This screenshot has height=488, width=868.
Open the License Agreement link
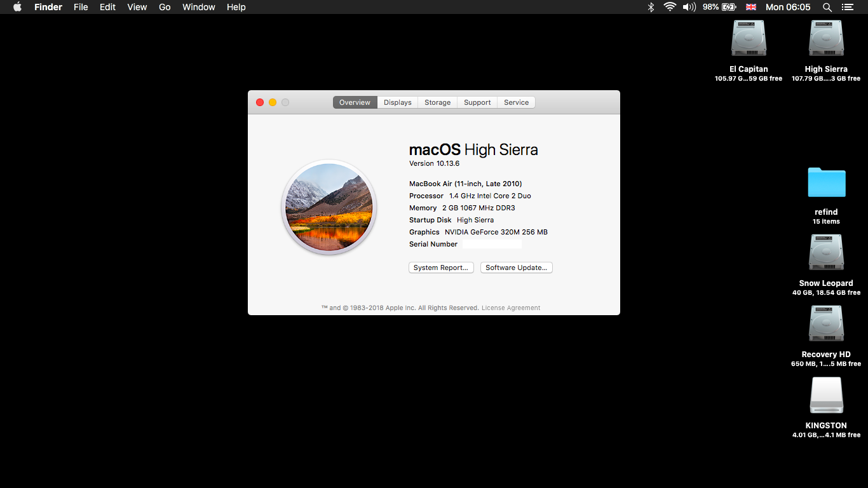pyautogui.click(x=511, y=308)
